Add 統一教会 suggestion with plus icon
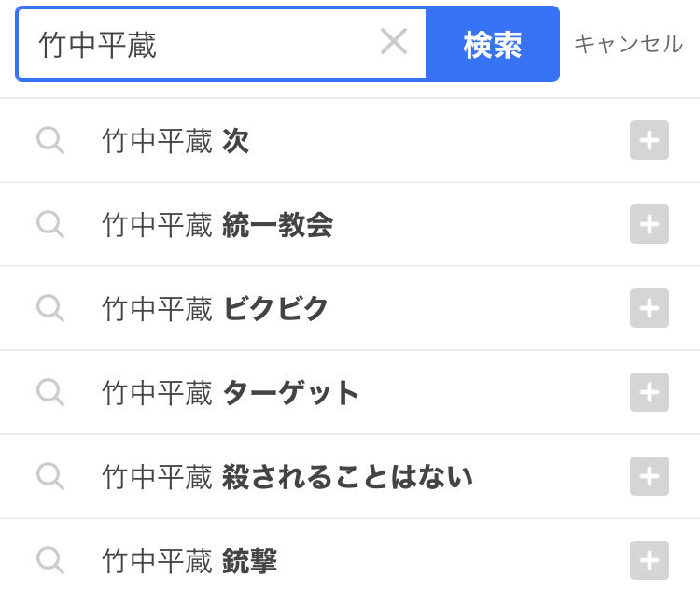The image size is (700, 591). [x=649, y=224]
